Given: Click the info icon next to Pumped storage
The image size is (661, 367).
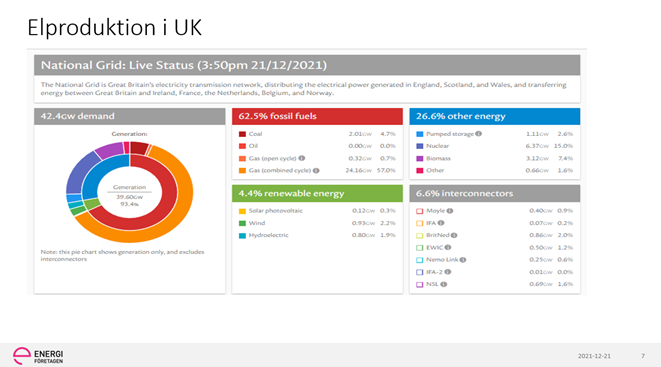Looking at the screenshot, I should (478, 134).
